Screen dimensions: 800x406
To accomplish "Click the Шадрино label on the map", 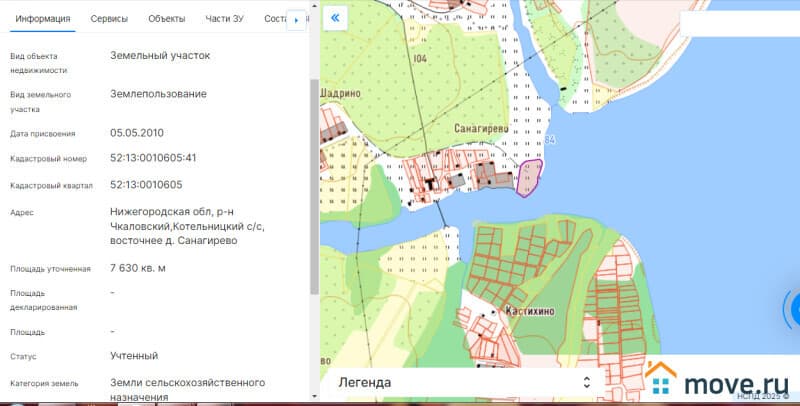I will [x=340, y=93].
